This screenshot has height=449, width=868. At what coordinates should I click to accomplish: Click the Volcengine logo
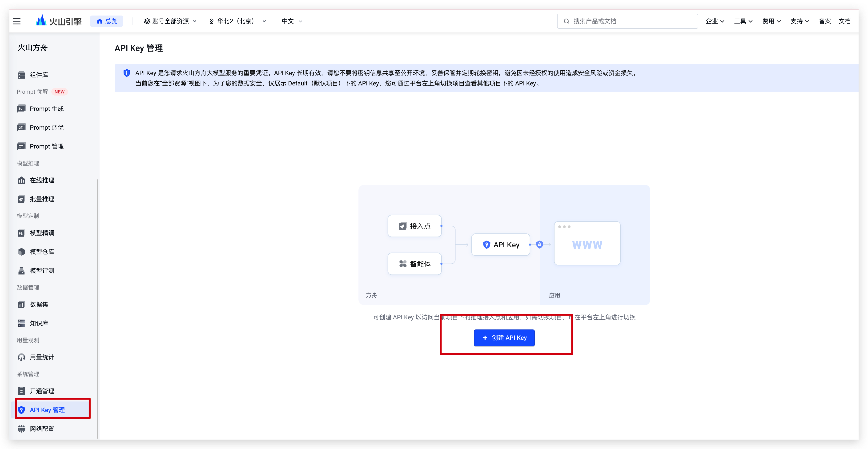[x=59, y=21]
